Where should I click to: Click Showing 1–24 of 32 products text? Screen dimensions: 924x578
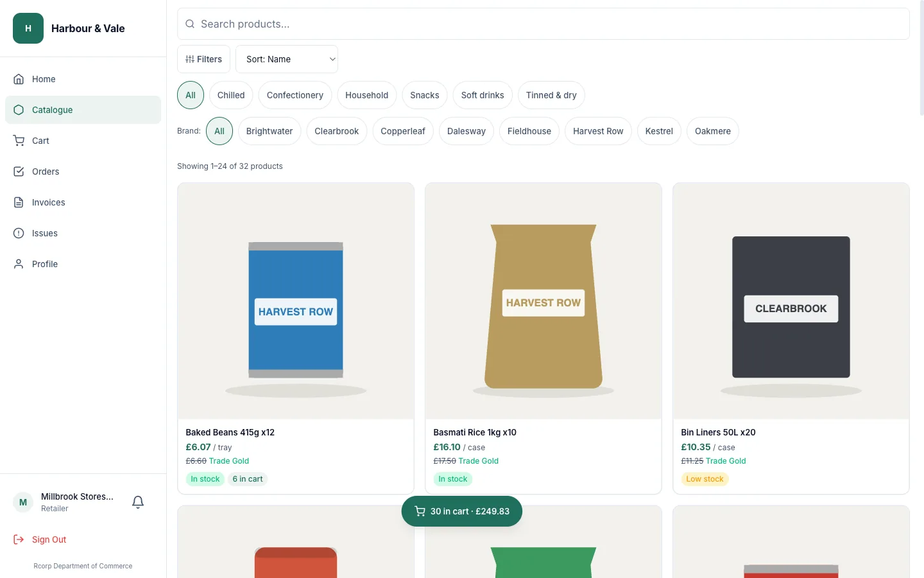pos(230,166)
